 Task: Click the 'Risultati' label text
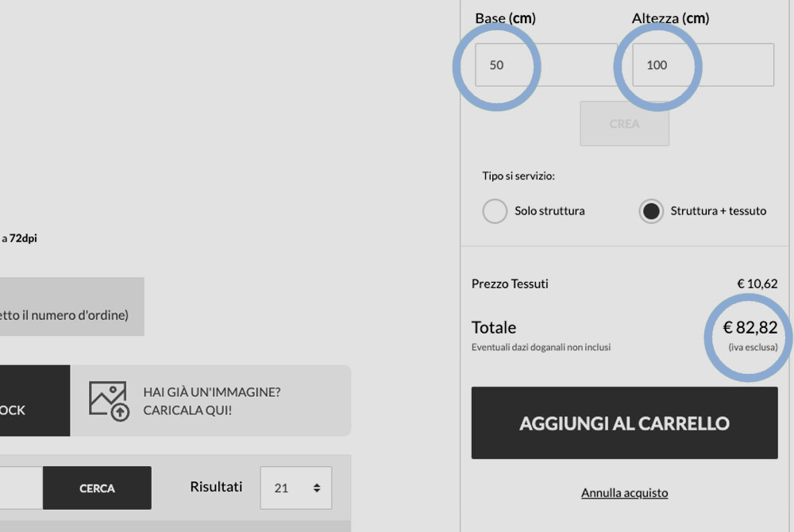click(x=216, y=487)
